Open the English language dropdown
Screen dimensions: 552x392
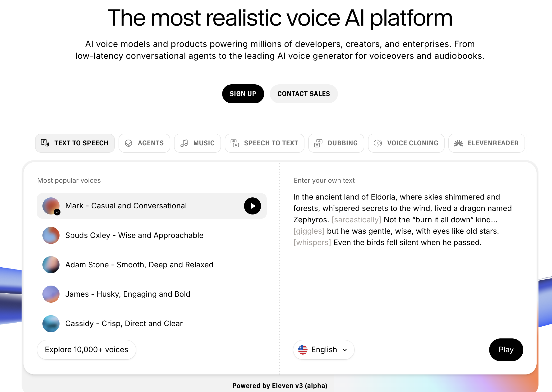(x=324, y=350)
